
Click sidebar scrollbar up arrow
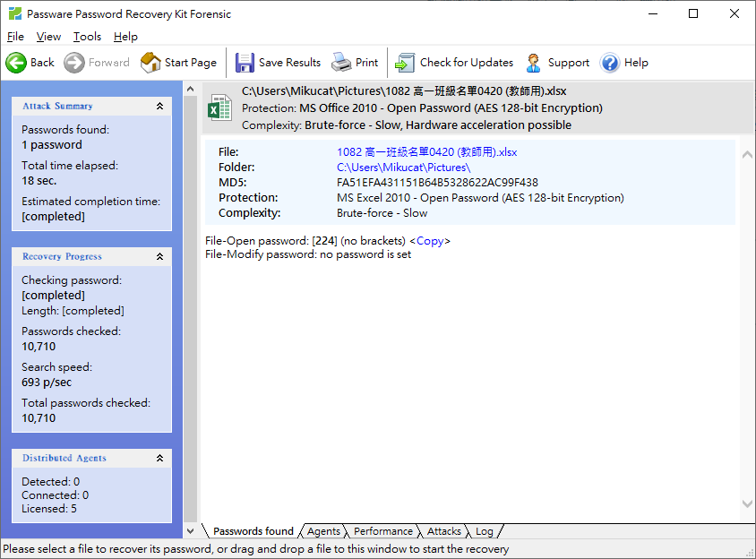pos(191,89)
